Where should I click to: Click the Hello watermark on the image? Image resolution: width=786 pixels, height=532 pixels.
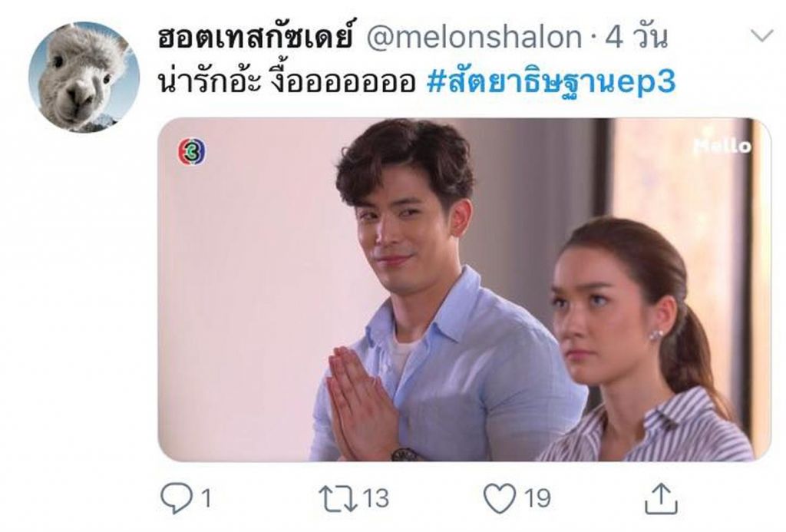pyautogui.click(x=722, y=146)
